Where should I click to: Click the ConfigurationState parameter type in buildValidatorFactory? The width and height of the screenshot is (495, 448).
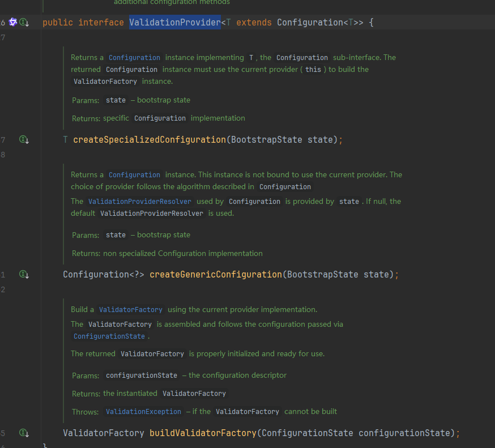[x=308, y=433]
